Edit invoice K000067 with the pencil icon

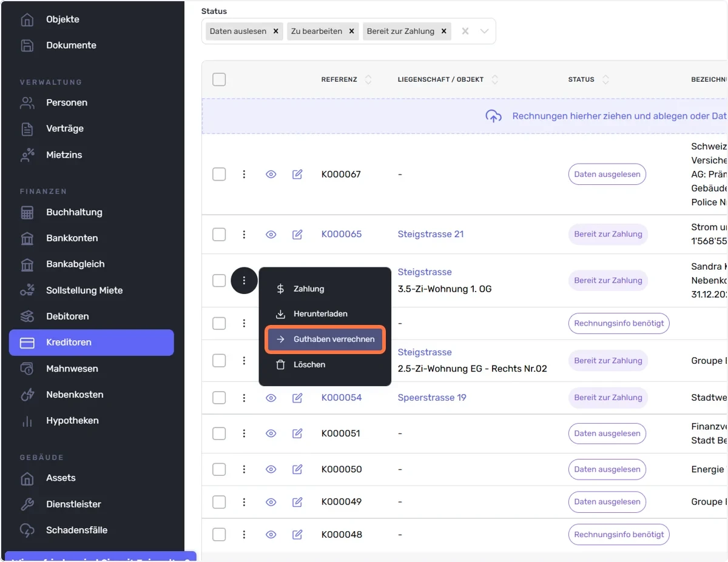coord(297,174)
